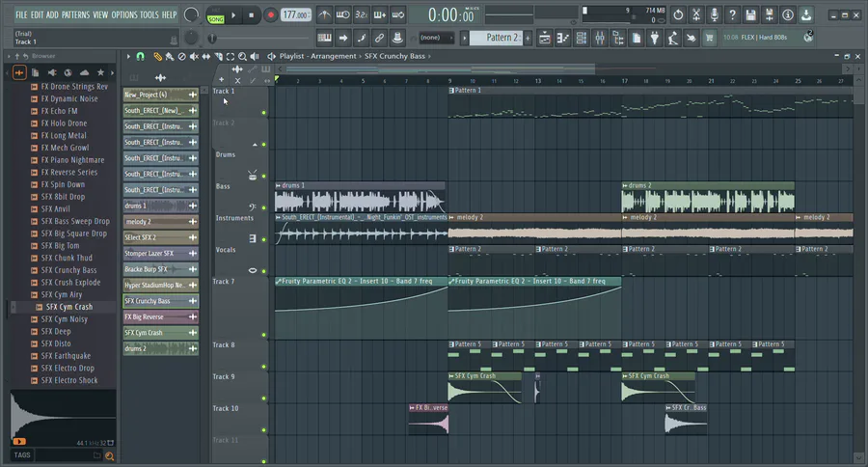868x467 pixels.
Task: Click the Undo history circular arrow icon
Action: pyautogui.click(x=678, y=15)
